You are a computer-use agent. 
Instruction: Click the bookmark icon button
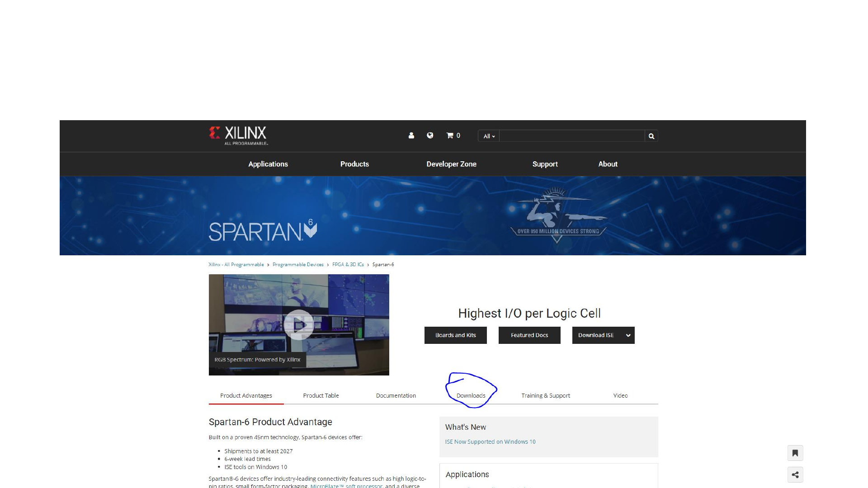795,453
